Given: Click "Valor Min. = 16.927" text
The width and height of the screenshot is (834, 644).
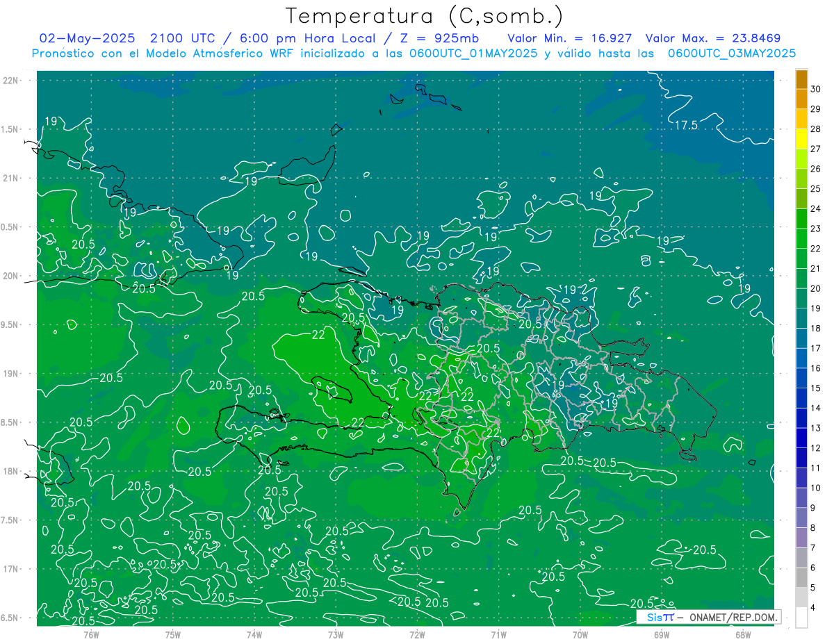Looking at the screenshot, I should tap(570, 39).
